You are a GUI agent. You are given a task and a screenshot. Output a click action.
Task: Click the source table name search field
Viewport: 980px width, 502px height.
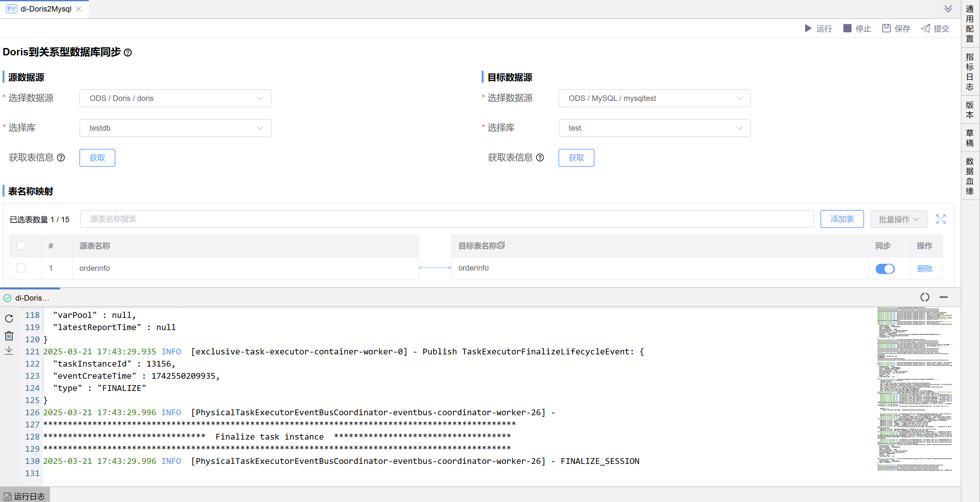445,219
